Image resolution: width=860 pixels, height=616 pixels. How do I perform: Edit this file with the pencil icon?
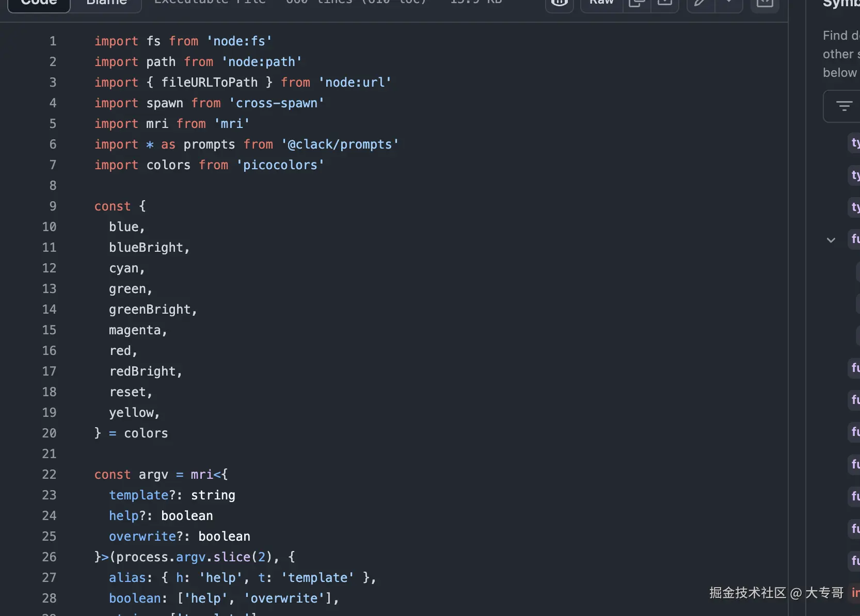click(x=700, y=3)
